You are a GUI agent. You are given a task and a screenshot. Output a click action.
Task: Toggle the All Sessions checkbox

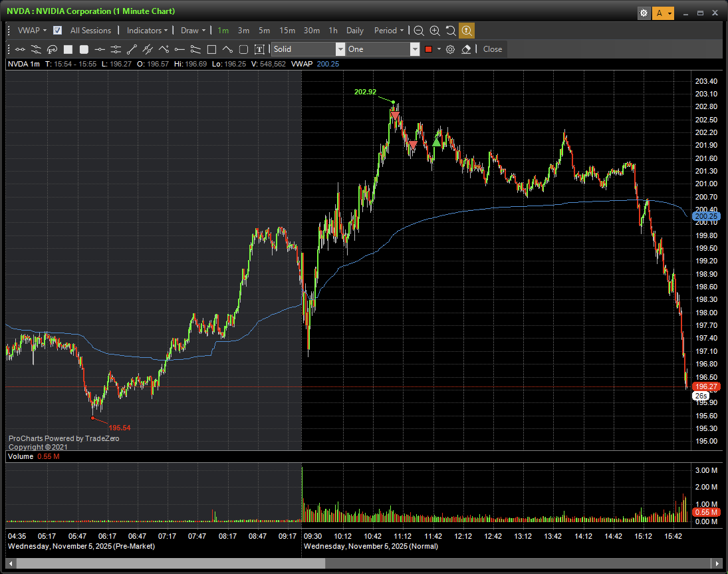[58, 31]
